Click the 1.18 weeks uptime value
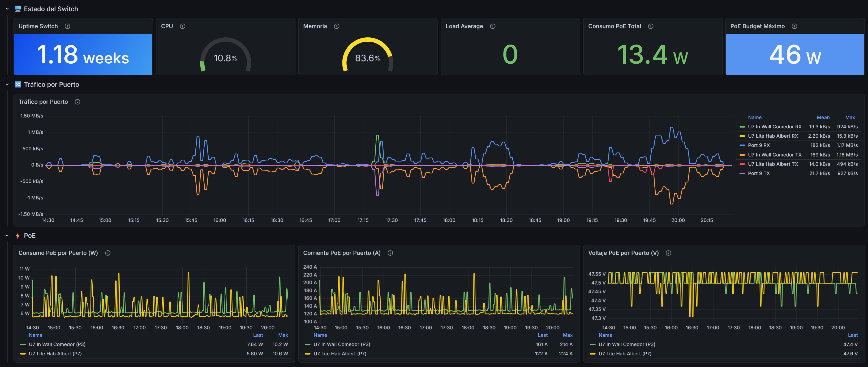The width and height of the screenshot is (868, 367). pos(83,55)
